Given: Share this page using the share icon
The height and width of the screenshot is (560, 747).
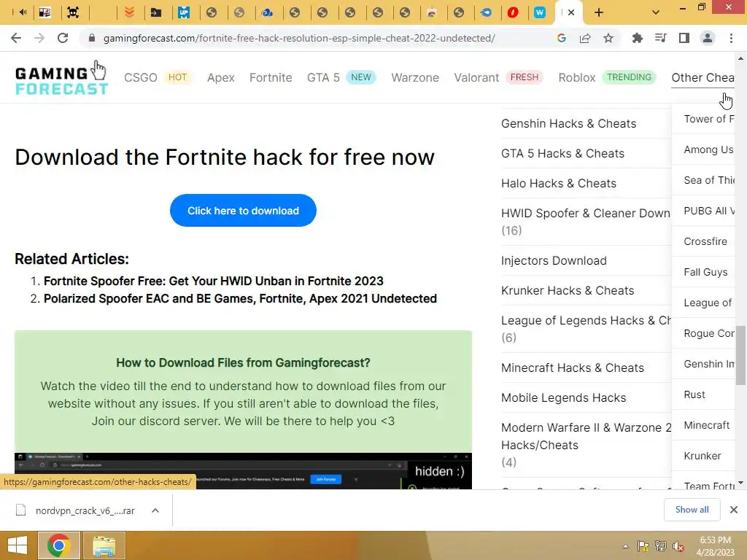Looking at the screenshot, I should 585,38.
